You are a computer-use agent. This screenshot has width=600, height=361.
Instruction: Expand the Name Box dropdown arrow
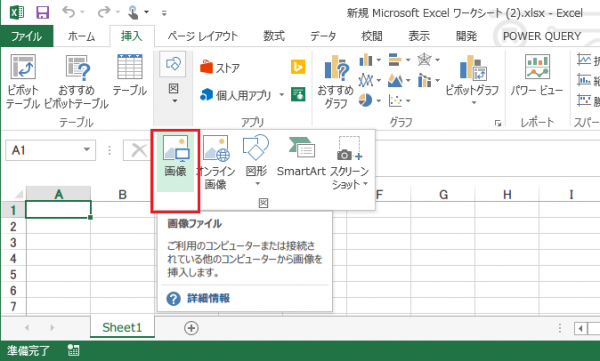click(x=87, y=150)
